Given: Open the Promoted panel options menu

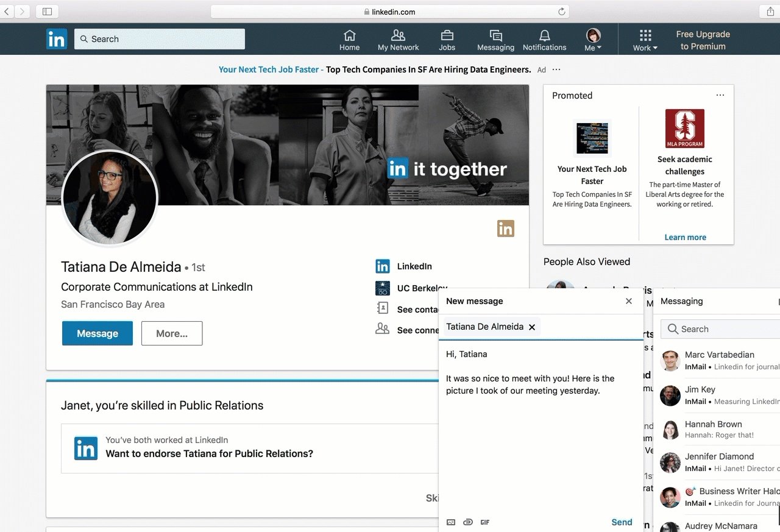Looking at the screenshot, I should pos(720,96).
